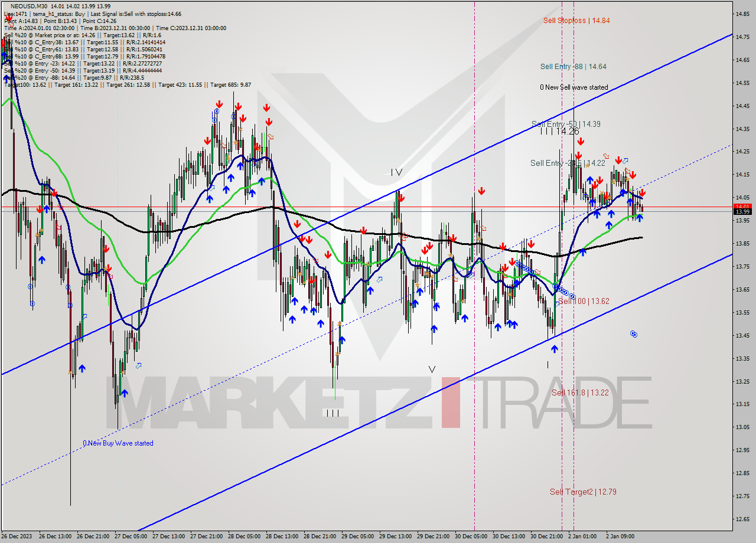Click the 14.25 price axis label

743,152
